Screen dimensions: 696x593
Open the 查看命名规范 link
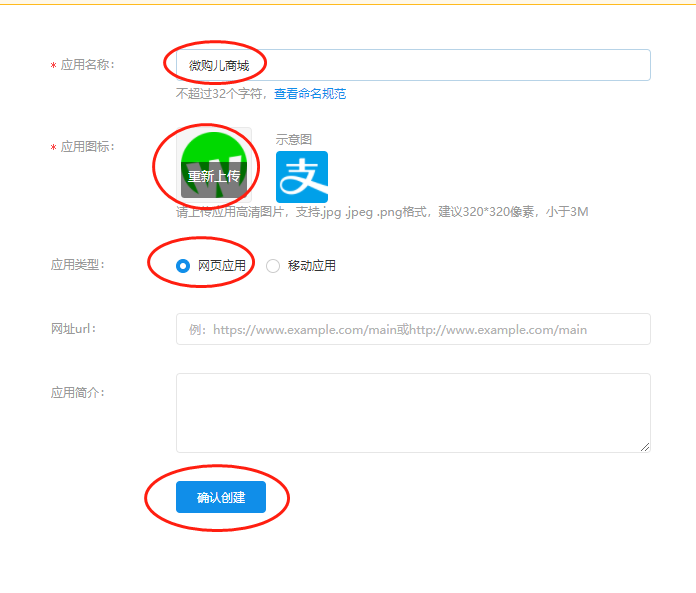(310, 94)
